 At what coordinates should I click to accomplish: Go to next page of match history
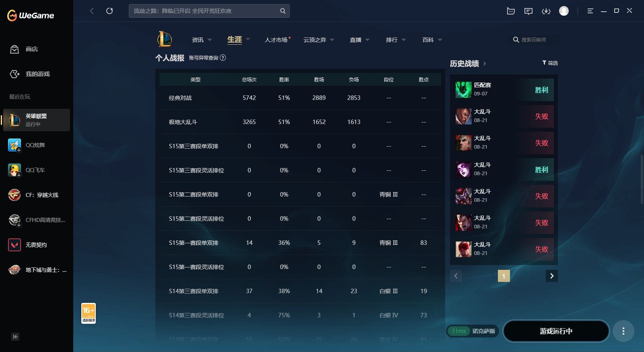click(x=551, y=276)
